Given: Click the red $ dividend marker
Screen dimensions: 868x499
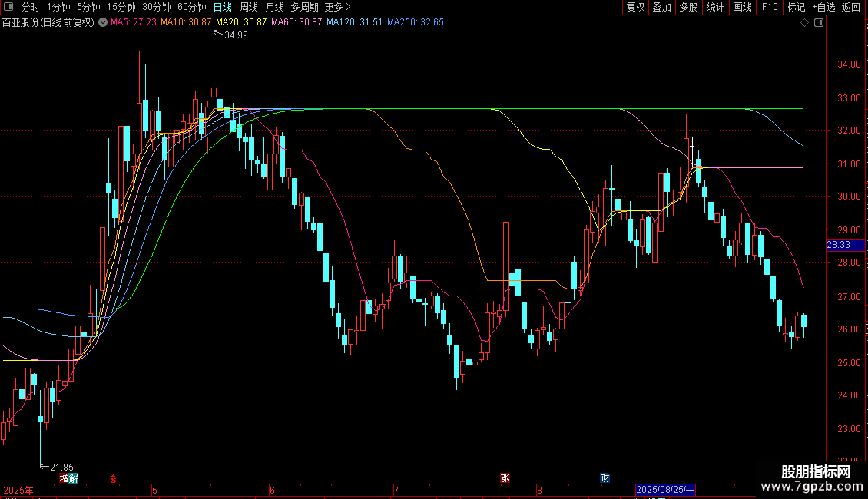Looking at the screenshot, I should 114,479.
